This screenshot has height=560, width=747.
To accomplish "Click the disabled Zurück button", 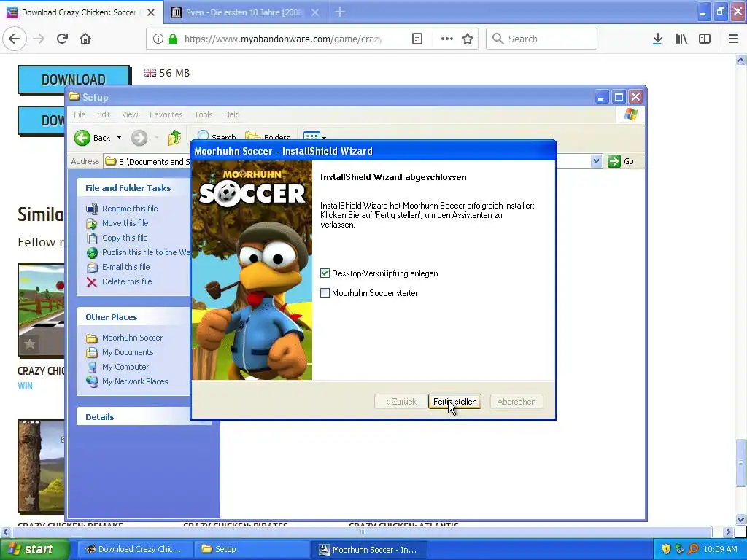I will point(400,402).
